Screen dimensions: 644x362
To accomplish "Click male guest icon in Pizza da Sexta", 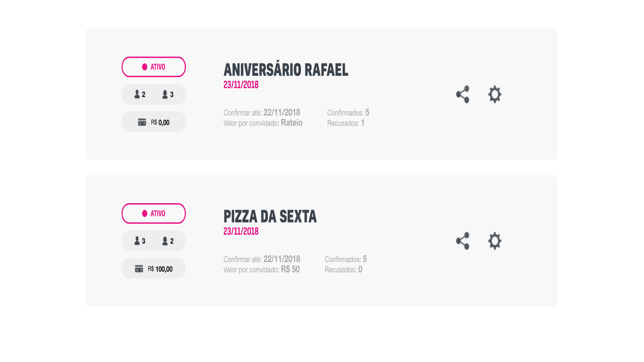I will click(137, 241).
